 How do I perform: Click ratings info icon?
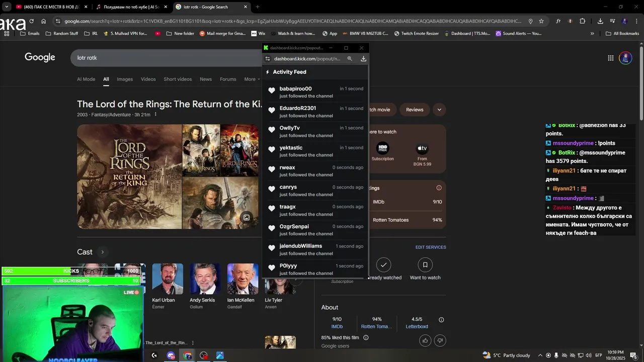439,188
